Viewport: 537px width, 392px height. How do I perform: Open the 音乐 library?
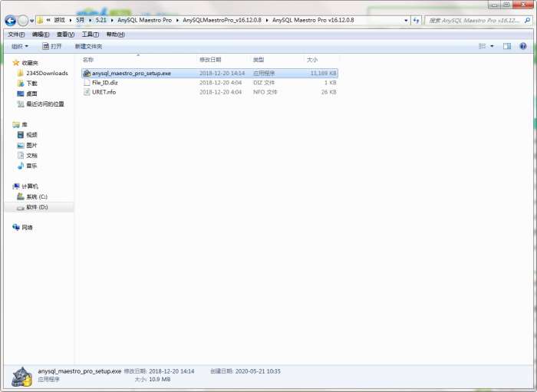(31, 166)
